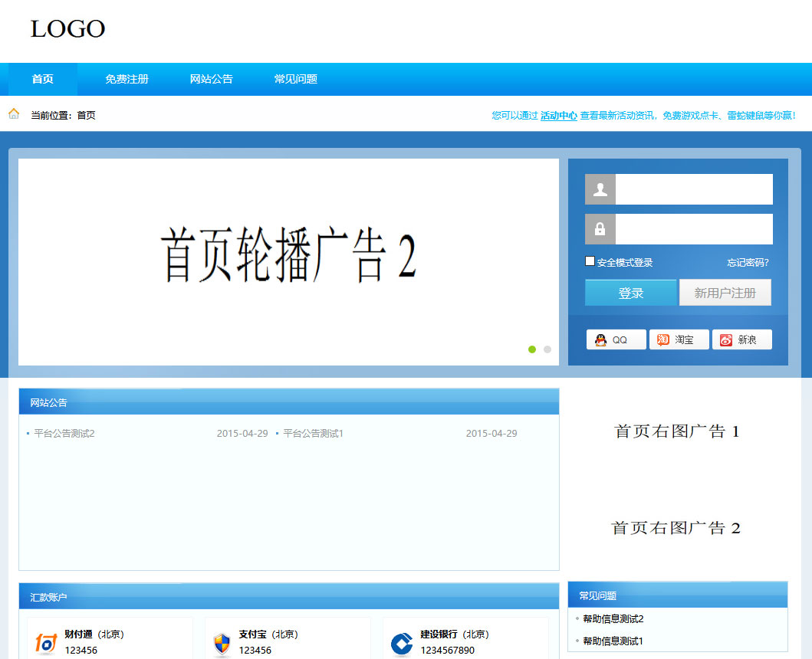Click the QQ penguin login icon

point(600,340)
